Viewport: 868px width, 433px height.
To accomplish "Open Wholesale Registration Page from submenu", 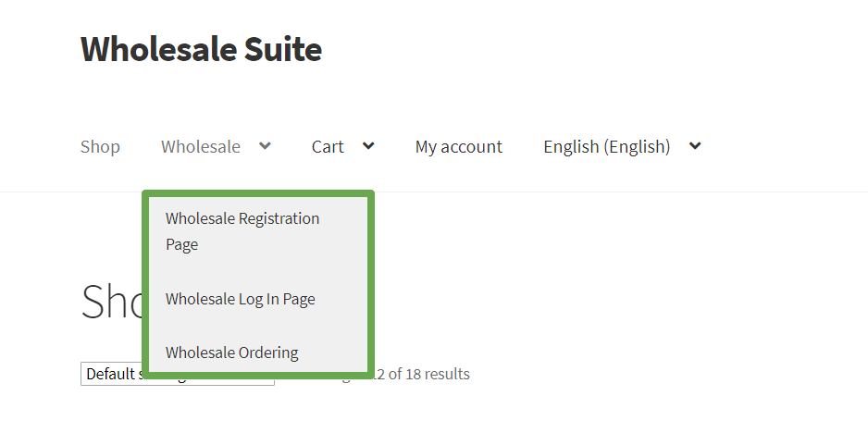I will coord(242,219).
